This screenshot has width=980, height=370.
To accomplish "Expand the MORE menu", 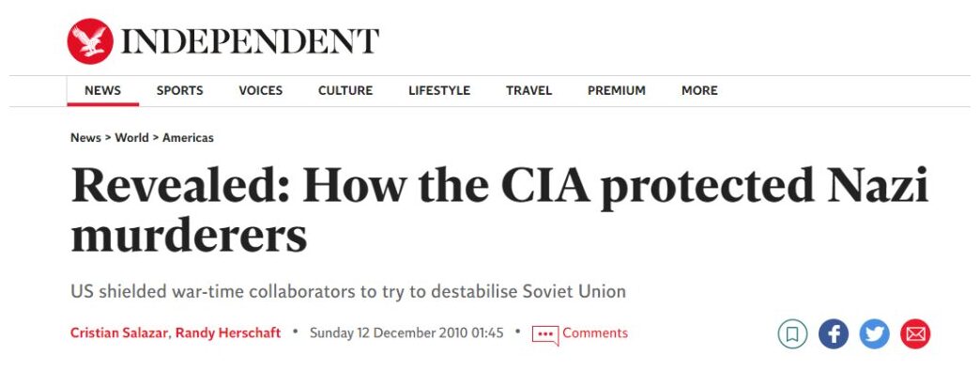I will tap(699, 91).
